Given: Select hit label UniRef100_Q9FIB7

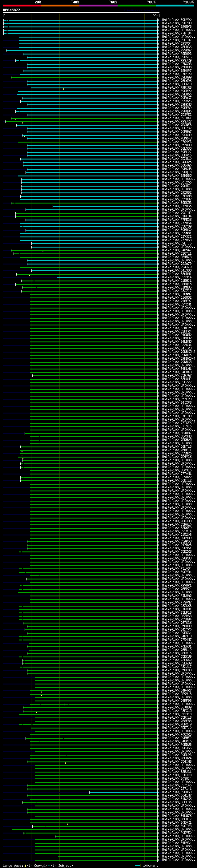Looking at the screenshot, I should (177, 40).
